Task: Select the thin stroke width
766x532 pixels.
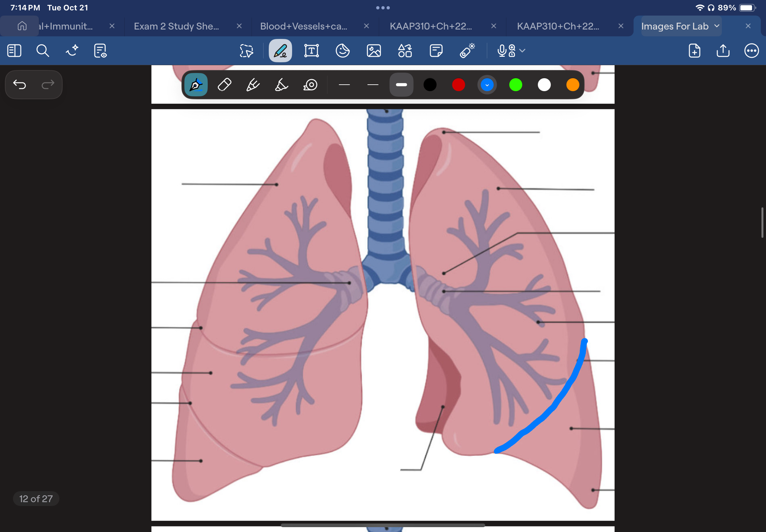Action: [x=344, y=85]
